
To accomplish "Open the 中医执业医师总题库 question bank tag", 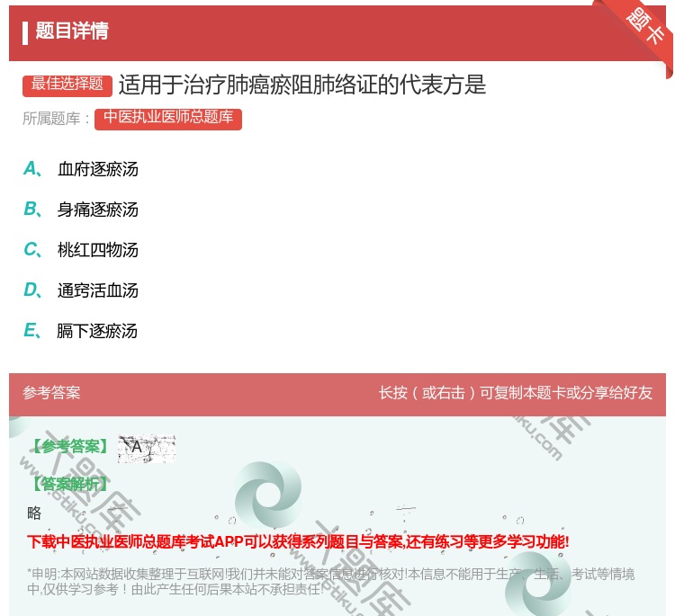I will pos(168,118).
